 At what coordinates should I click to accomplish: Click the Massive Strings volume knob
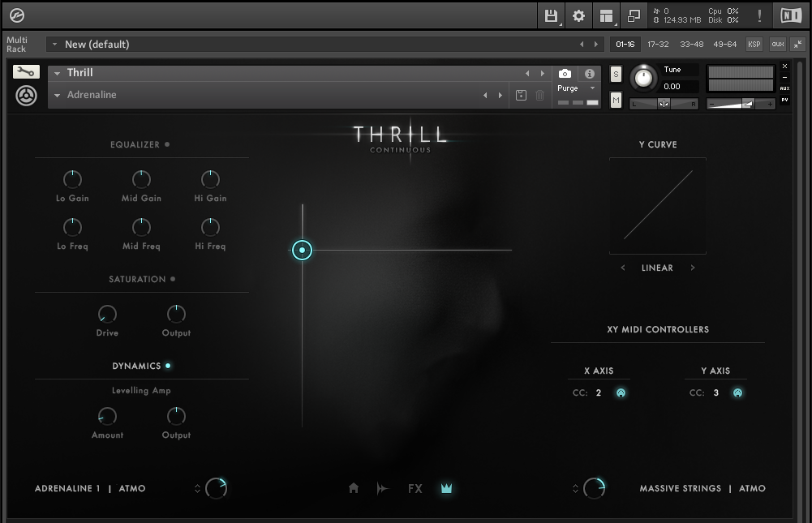(594, 488)
